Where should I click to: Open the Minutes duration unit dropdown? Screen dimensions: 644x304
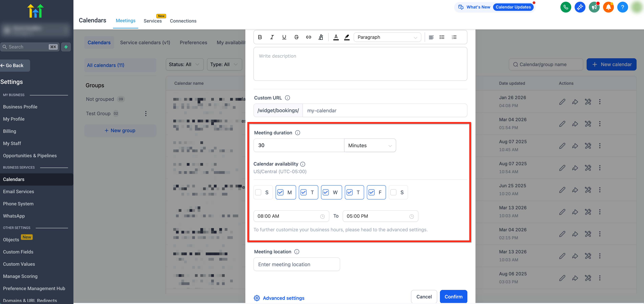[370, 146]
